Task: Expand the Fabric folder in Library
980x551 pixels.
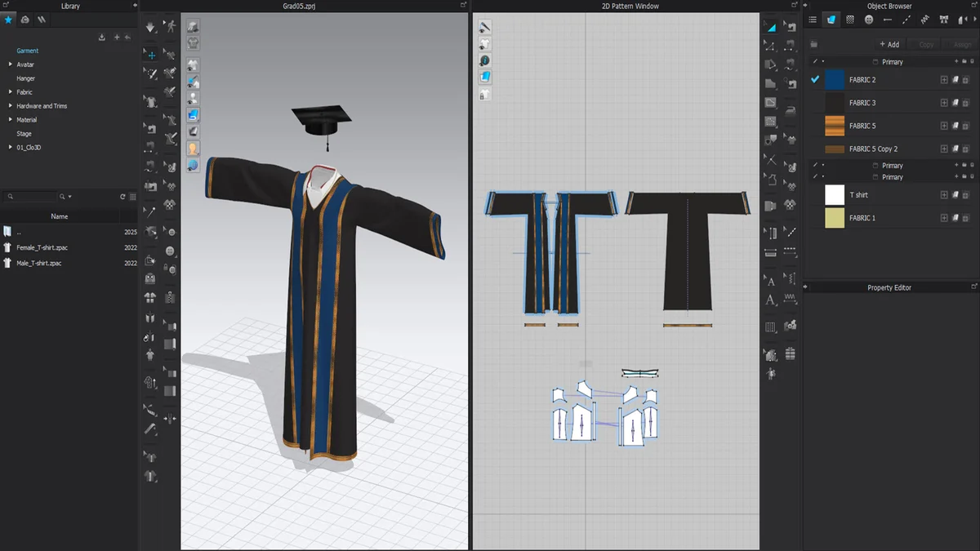Action: pyautogui.click(x=11, y=92)
